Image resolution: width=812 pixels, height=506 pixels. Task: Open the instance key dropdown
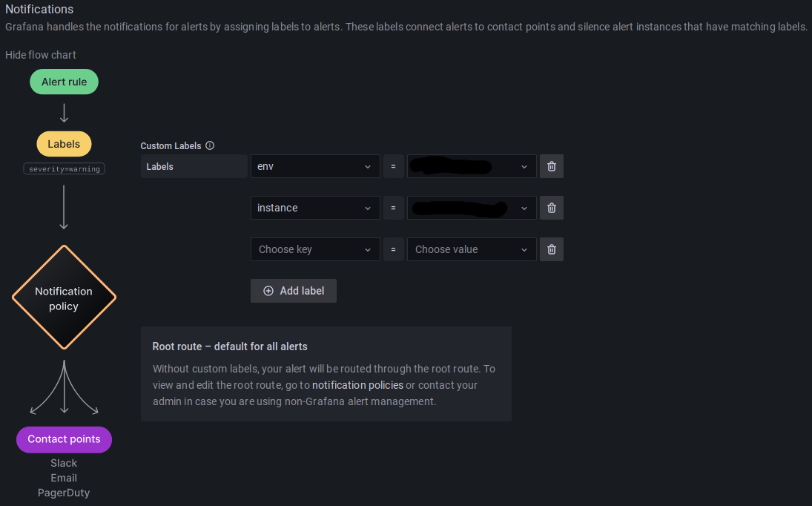coord(315,208)
